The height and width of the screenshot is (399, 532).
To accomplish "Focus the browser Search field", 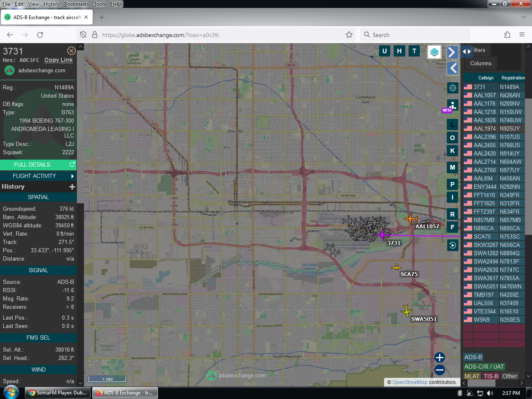I will click(416, 35).
